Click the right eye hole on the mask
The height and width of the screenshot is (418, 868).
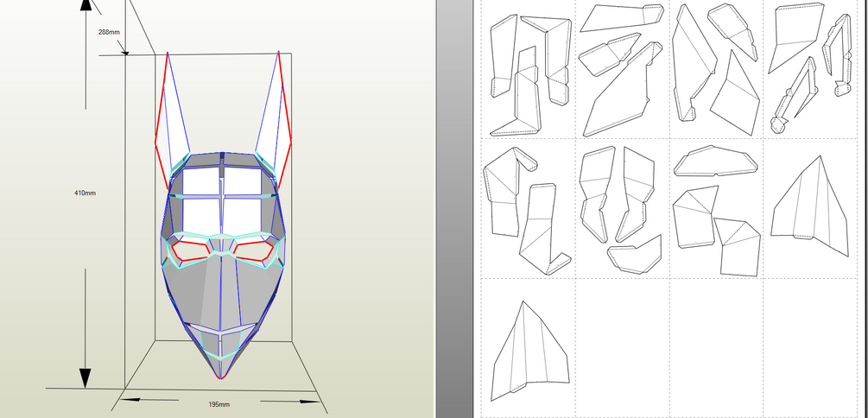(x=253, y=250)
